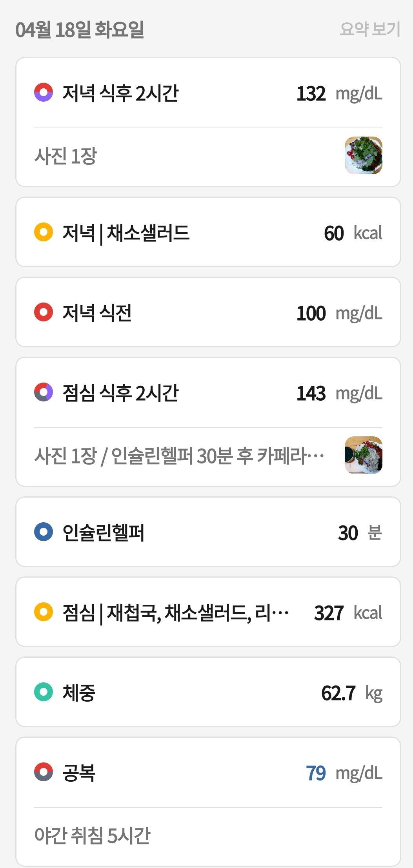Select the 공복 79 mg/dL reading

tap(208, 773)
